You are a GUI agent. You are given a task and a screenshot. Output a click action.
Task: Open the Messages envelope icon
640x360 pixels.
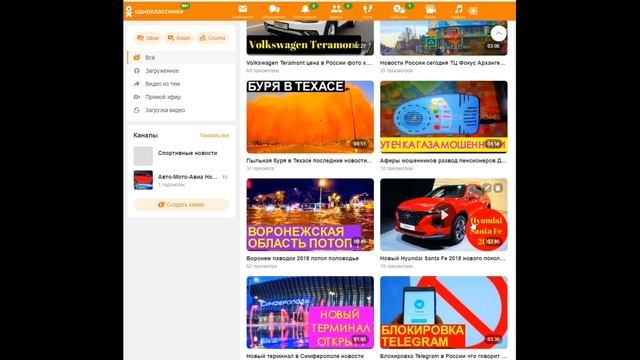tap(242, 9)
